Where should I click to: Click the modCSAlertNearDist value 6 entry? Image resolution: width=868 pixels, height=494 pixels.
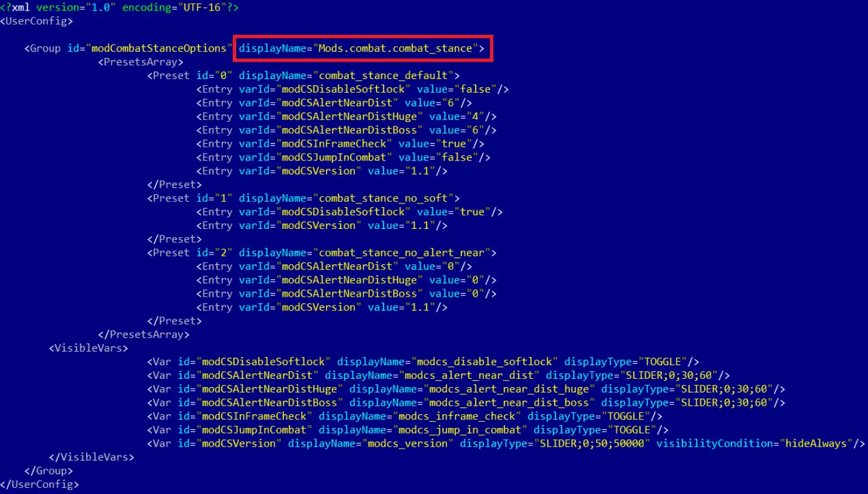[x=334, y=103]
